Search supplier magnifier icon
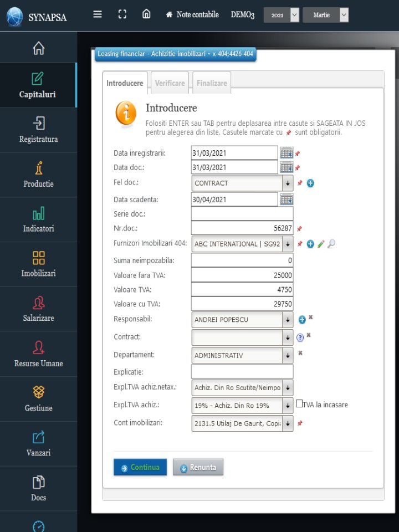The width and height of the screenshot is (399, 532). (331, 244)
